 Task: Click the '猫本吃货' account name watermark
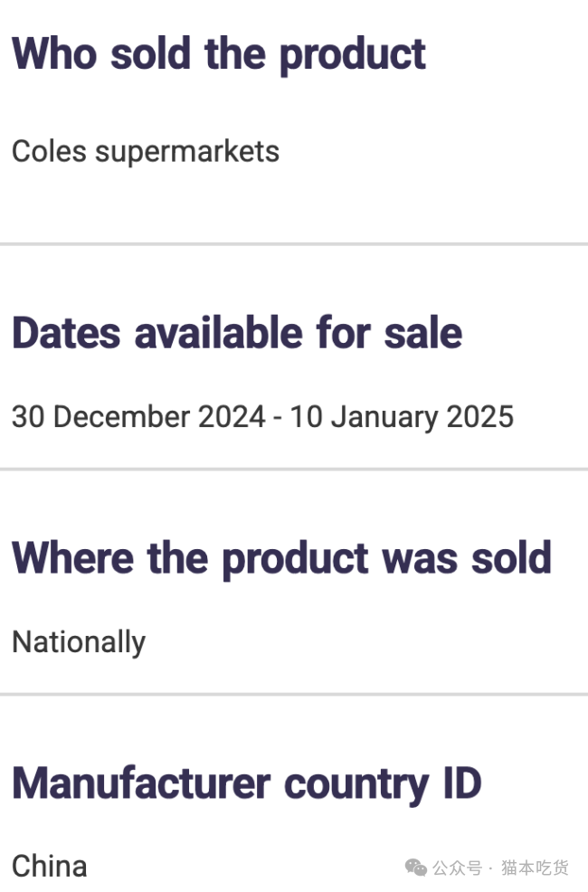click(x=535, y=868)
